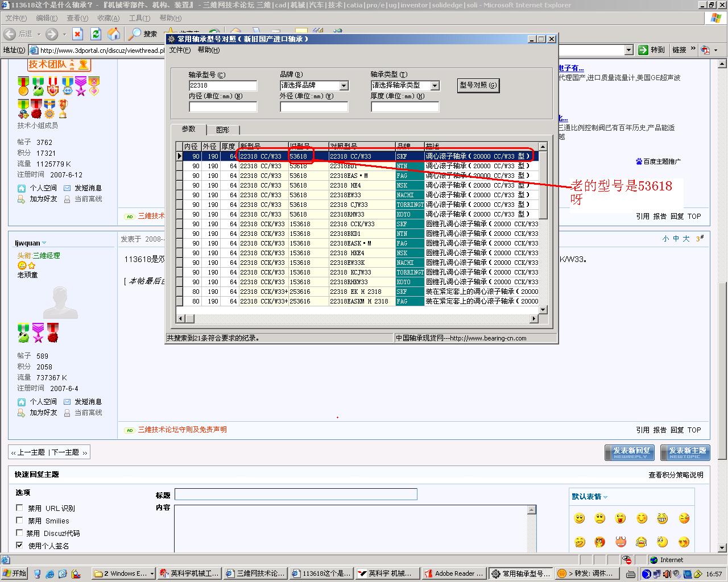The width and height of the screenshot is (728, 582).
Task: Switch to the 图形 tab
Action: [222, 130]
